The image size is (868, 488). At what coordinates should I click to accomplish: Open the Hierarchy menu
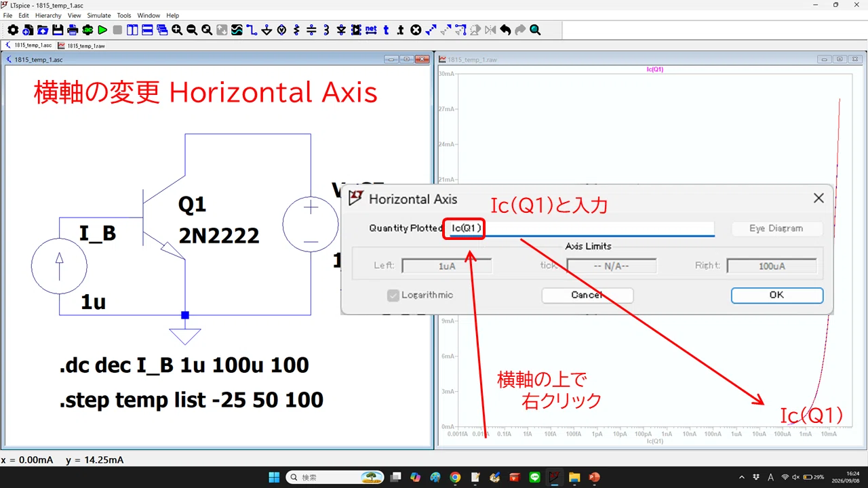[x=48, y=15]
